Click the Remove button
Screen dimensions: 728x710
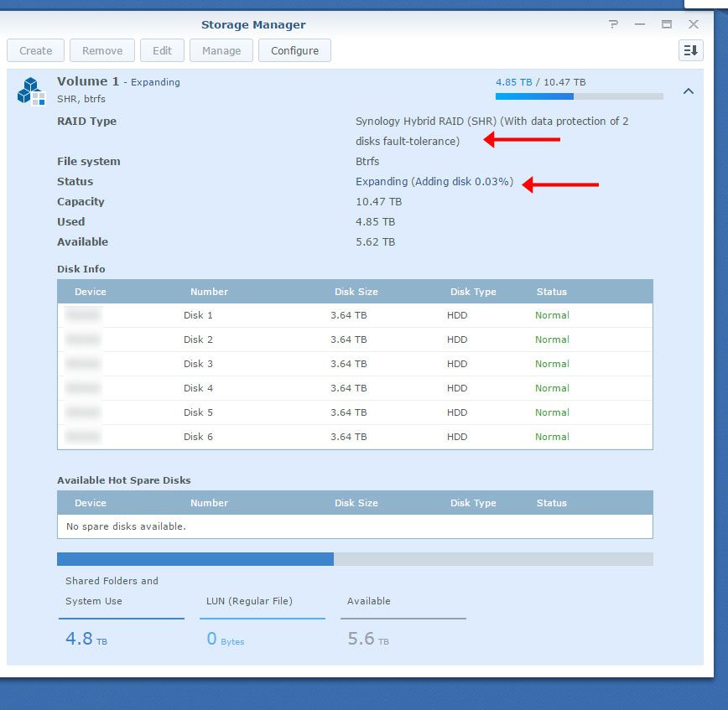102,50
